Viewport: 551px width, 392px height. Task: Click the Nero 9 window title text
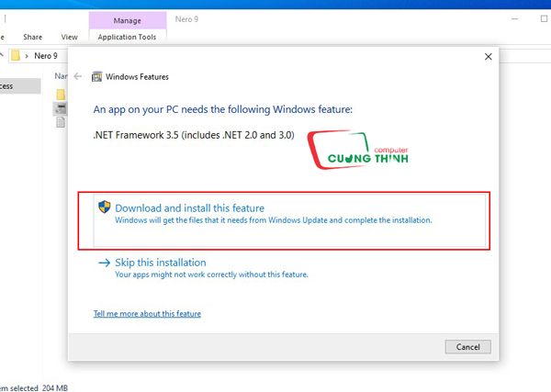186,19
